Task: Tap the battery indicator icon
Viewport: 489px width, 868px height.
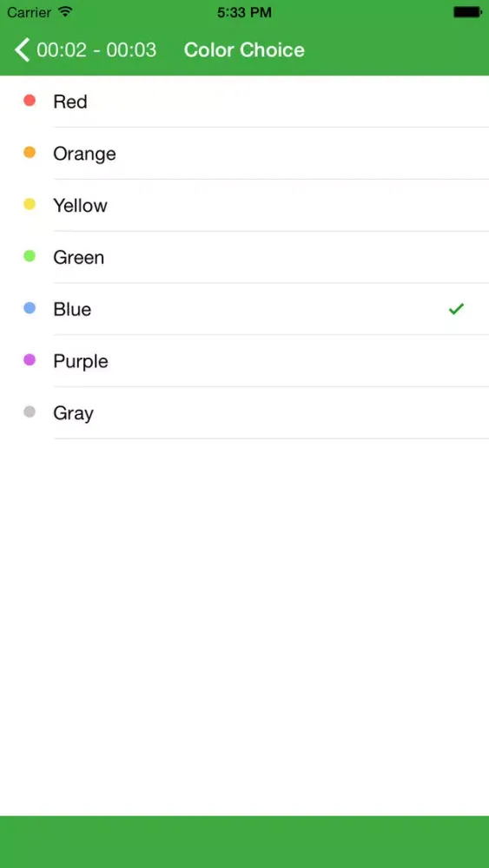Action: (x=467, y=12)
